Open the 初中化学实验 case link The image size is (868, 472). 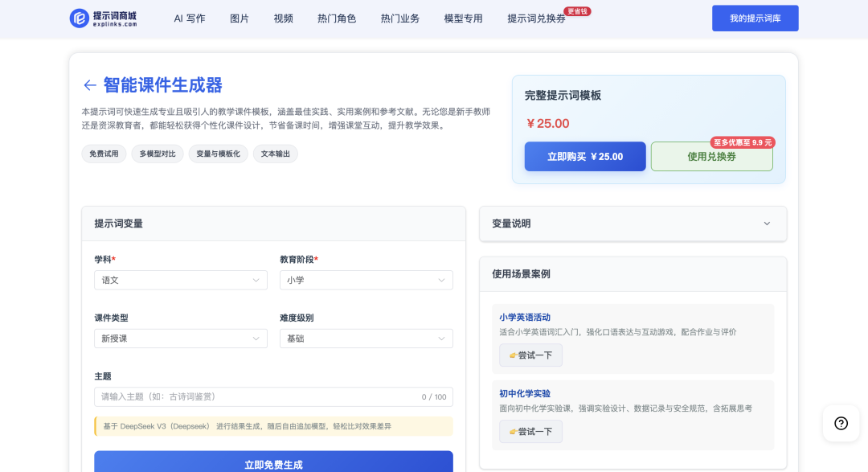pyautogui.click(x=524, y=394)
